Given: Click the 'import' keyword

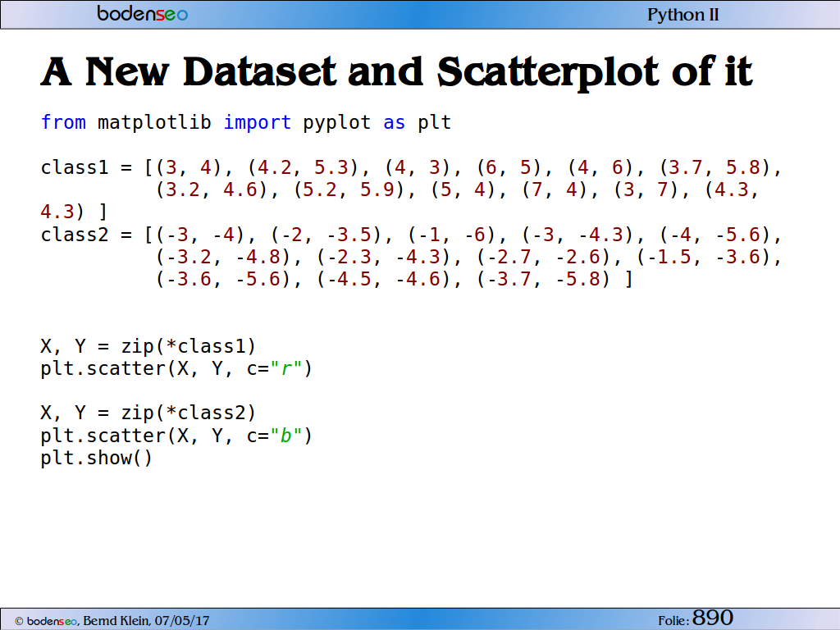Looking at the screenshot, I should [257, 122].
